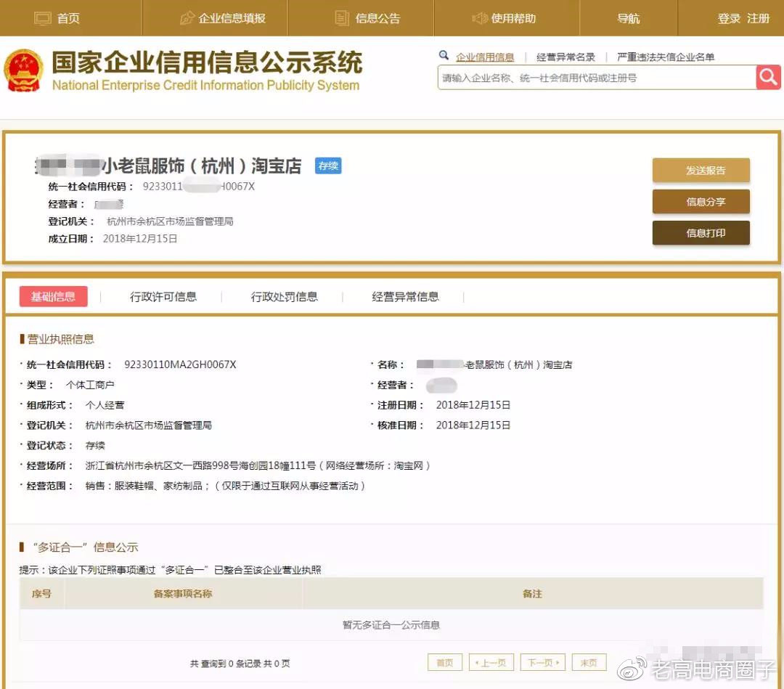Image resolution: width=784 pixels, height=689 pixels.
Task: Click the blue 存续 status badge
Action: pyautogui.click(x=328, y=166)
